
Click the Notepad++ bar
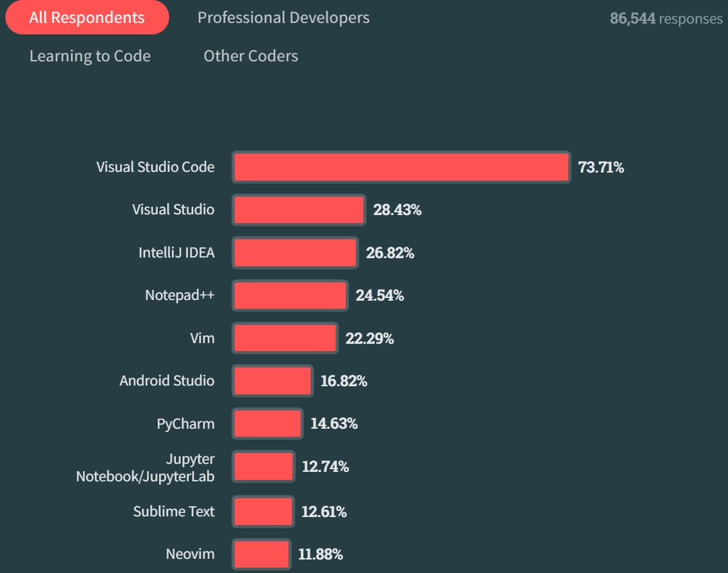289,295
